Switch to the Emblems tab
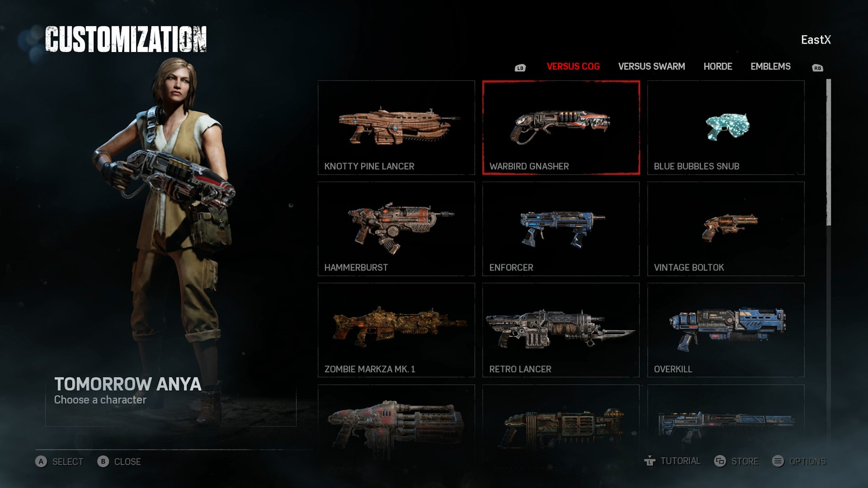 [770, 66]
